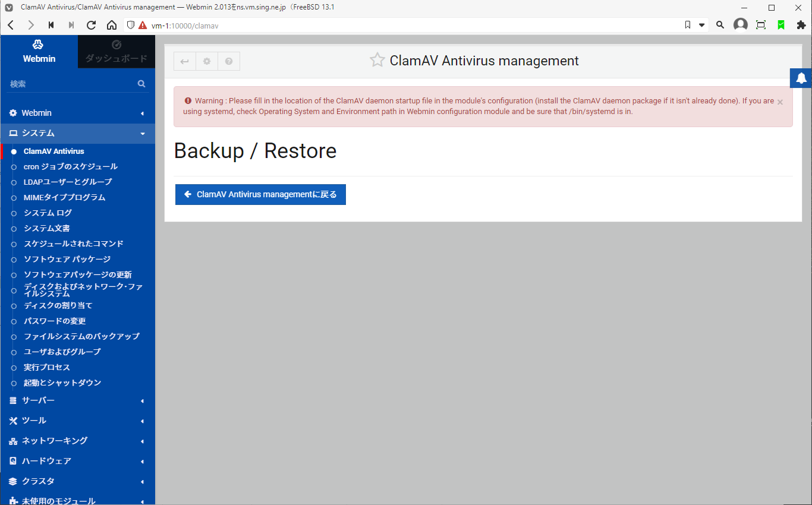Screen dimensions: 812x505
Task: Open ソフトウェアパッケージの更新 module
Action: (x=77, y=275)
